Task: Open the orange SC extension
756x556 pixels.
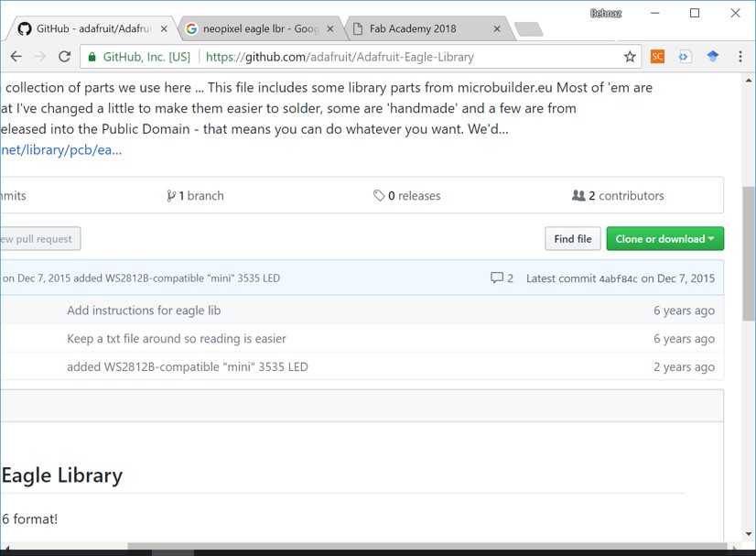Action: click(x=657, y=57)
